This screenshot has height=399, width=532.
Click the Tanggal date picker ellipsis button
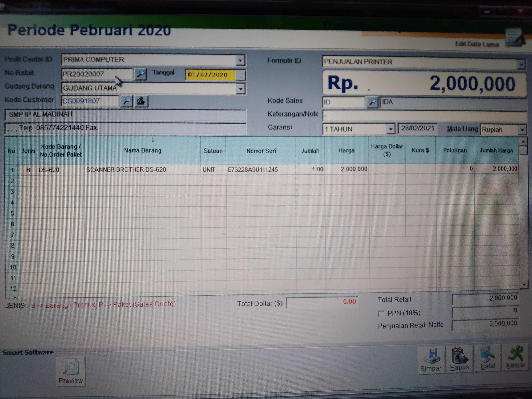[241, 75]
